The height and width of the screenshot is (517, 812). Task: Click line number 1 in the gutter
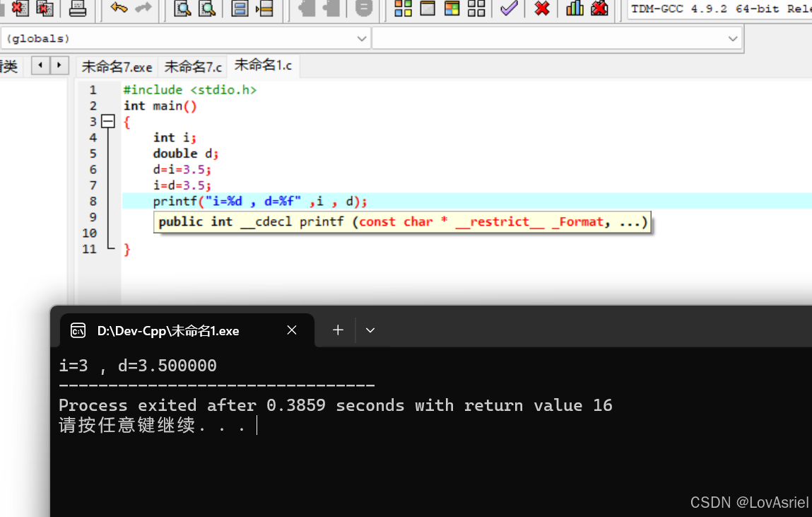[x=93, y=90]
